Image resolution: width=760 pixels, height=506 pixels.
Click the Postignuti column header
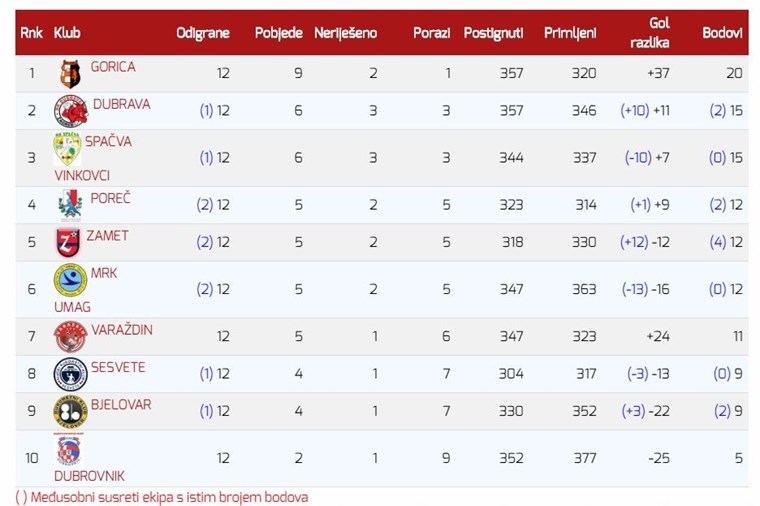(493, 33)
